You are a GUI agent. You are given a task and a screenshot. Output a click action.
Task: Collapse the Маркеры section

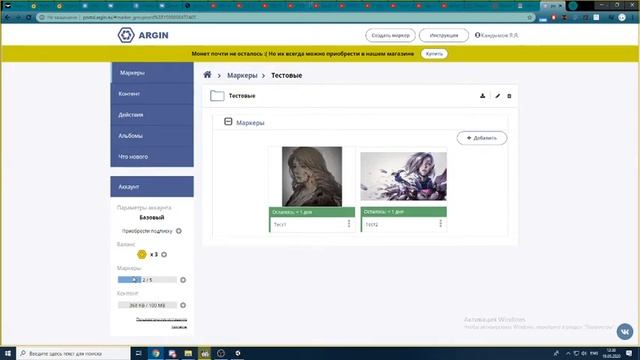click(x=228, y=122)
